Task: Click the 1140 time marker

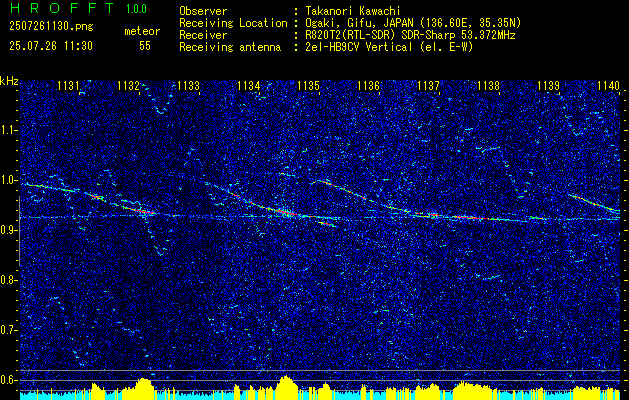Action: click(609, 86)
